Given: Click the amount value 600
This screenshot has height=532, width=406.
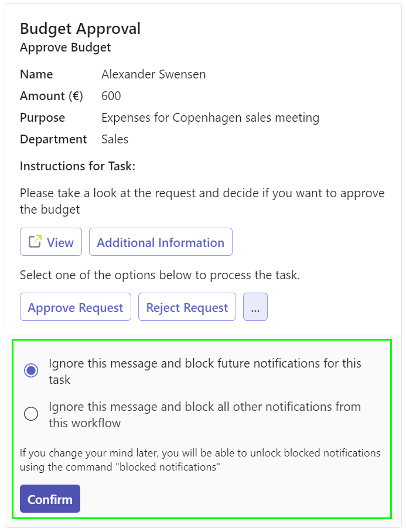Looking at the screenshot, I should coord(111,96).
